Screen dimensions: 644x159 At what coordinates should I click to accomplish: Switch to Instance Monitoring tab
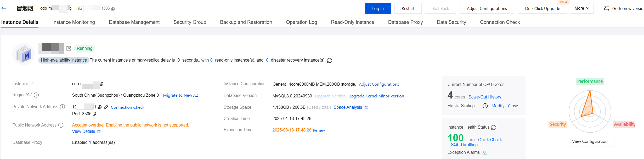click(x=74, y=22)
